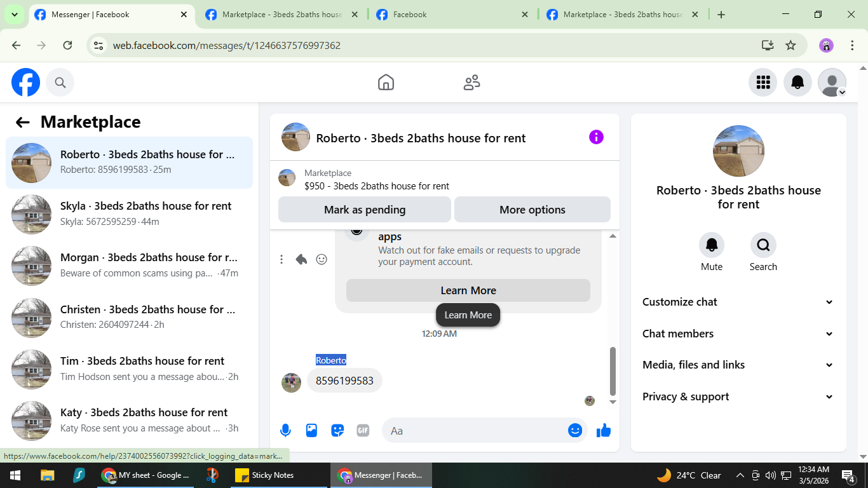Open the Skyla conversation

click(x=130, y=214)
